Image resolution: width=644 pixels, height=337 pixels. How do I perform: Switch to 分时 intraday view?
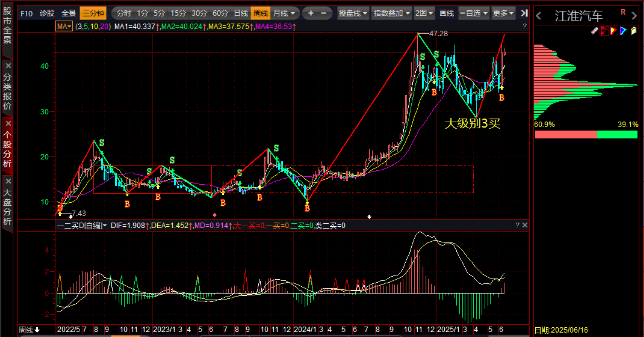coord(124,13)
